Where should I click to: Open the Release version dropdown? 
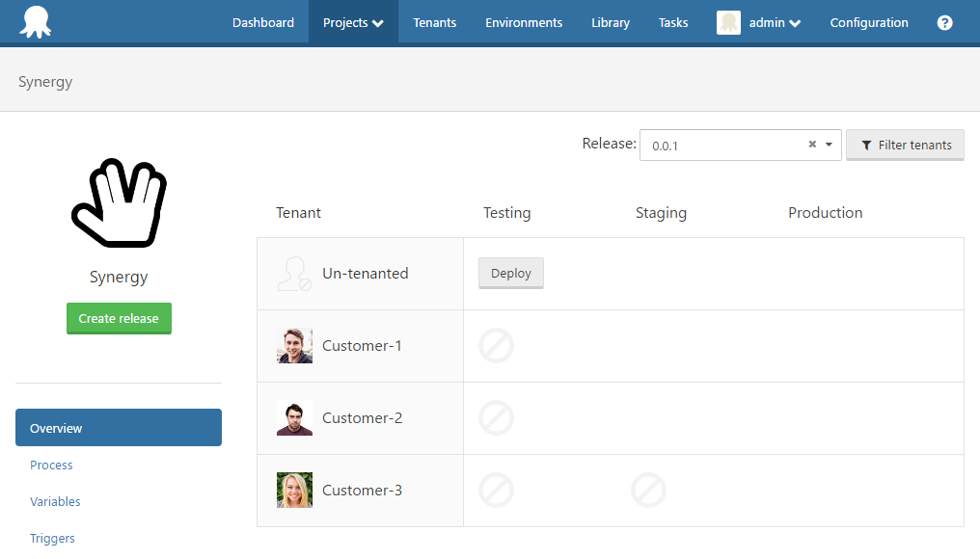click(x=829, y=145)
